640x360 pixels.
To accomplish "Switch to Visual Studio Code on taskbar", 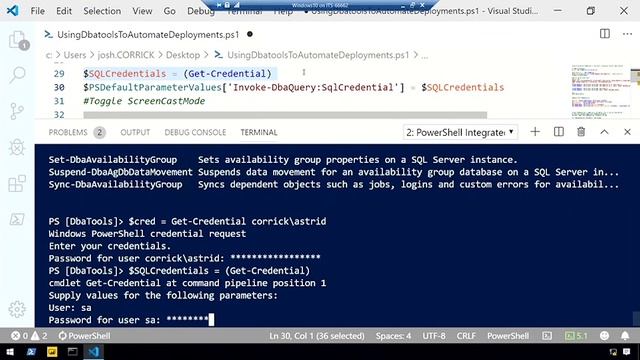I will 93,351.
